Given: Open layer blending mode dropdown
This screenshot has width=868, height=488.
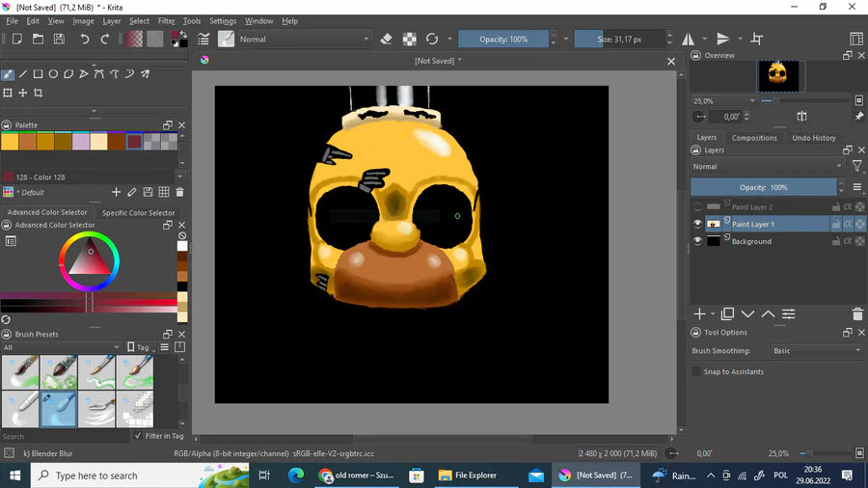Looking at the screenshot, I should pos(768,166).
